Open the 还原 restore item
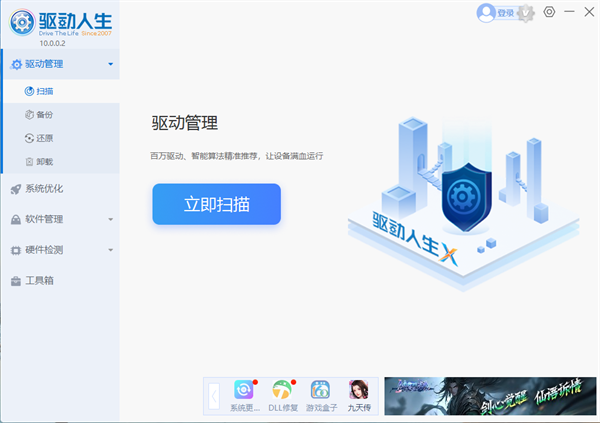 tap(61, 138)
